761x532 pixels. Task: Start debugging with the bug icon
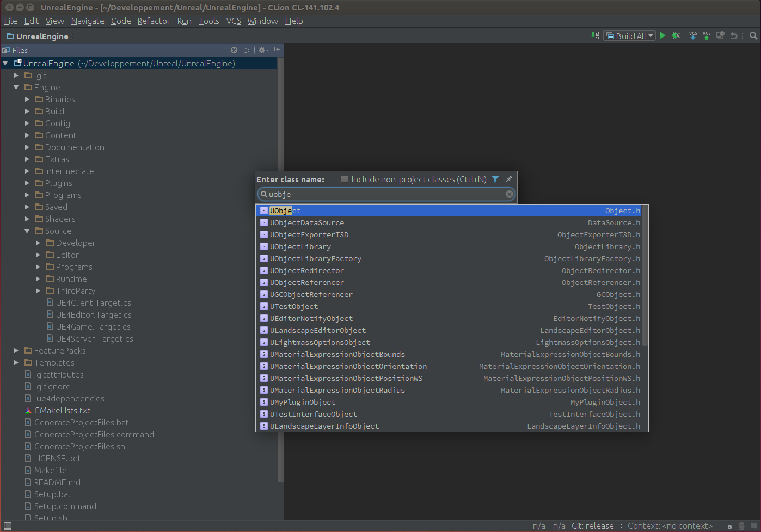tap(676, 35)
